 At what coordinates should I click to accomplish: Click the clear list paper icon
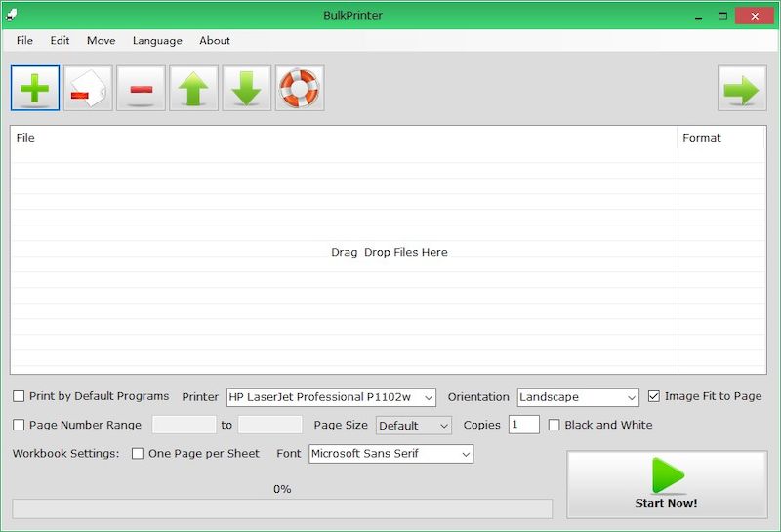88,88
